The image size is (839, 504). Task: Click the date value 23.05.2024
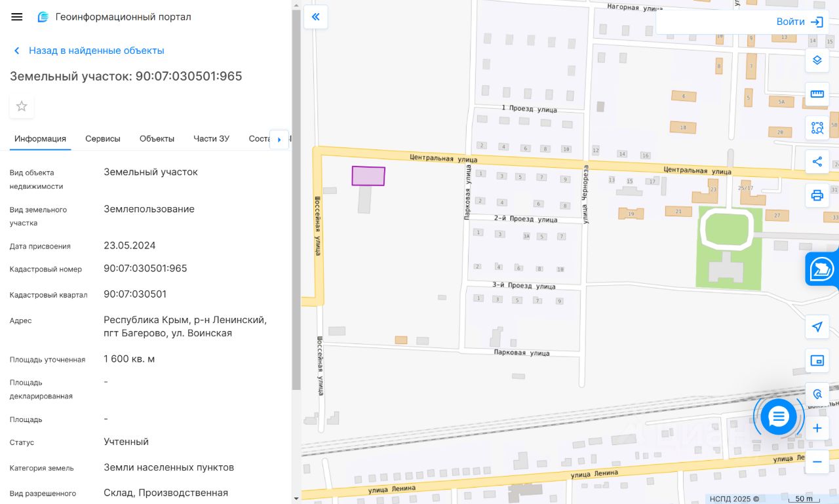(x=130, y=246)
